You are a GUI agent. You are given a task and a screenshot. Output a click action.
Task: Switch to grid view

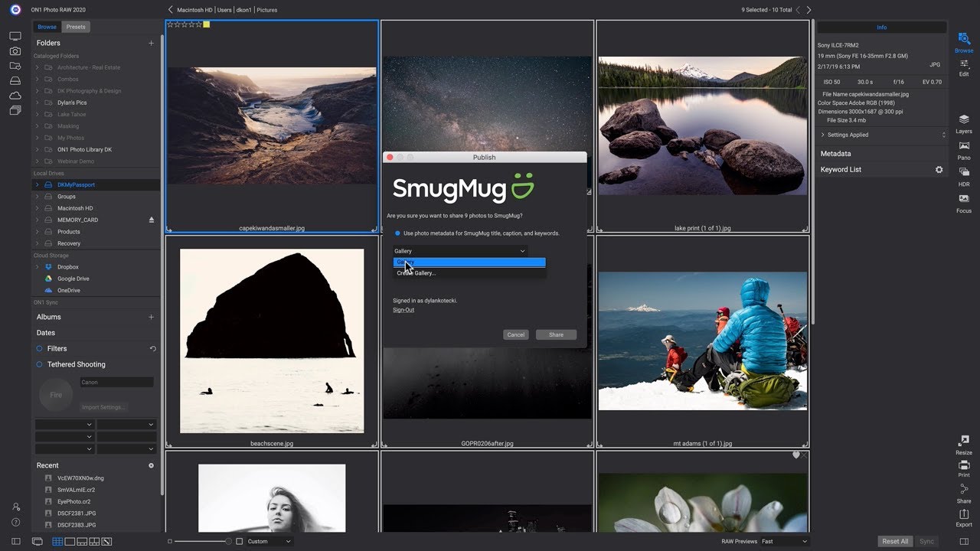click(x=57, y=542)
